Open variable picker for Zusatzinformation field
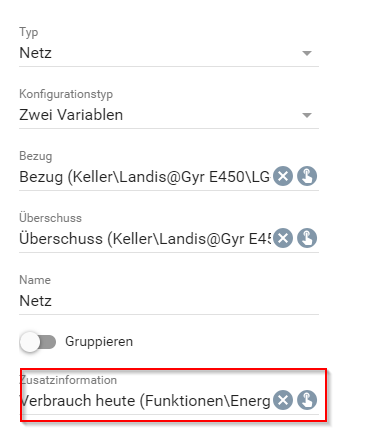 [x=307, y=400]
